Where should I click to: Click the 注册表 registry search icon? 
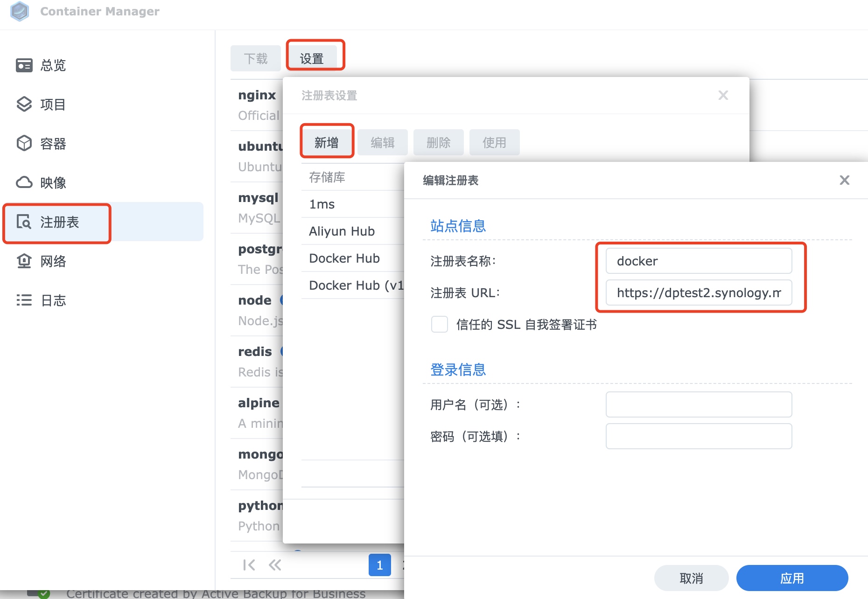[x=24, y=222]
